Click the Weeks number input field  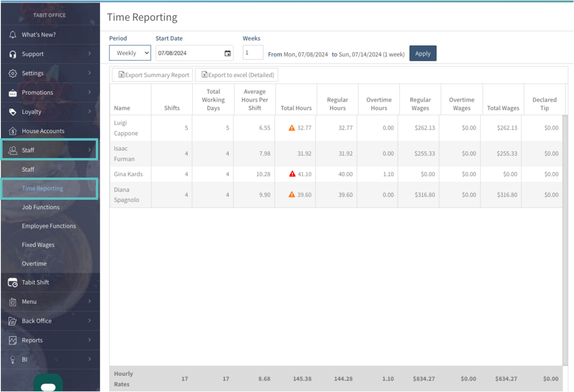[253, 53]
